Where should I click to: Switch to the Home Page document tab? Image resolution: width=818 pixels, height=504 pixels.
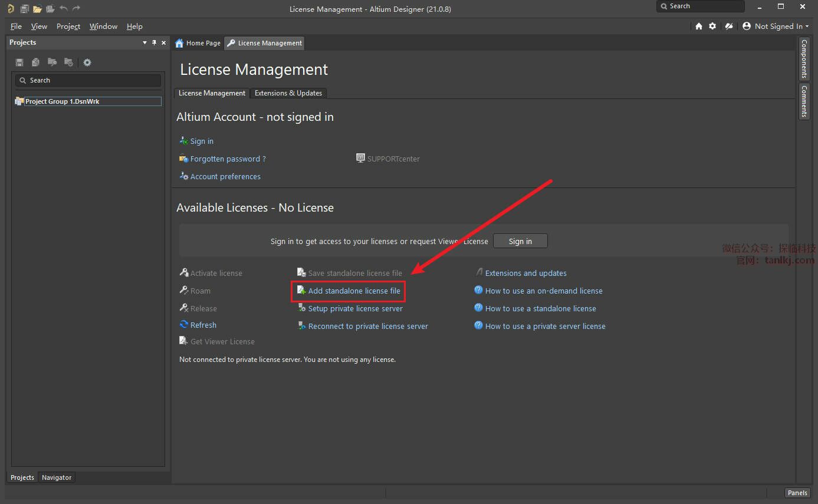click(x=198, y=43)
